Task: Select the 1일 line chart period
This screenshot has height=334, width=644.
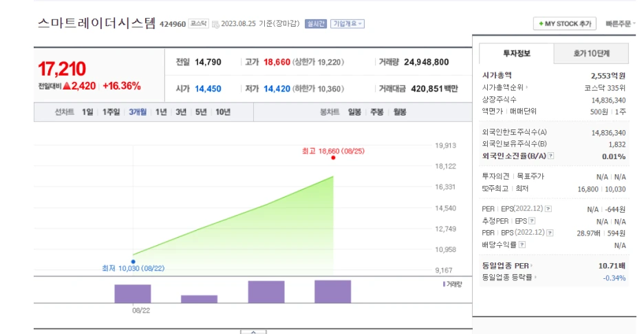Action: [87, 112]
